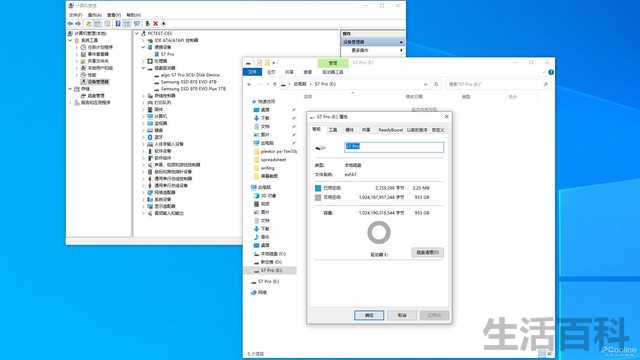Select S7 Pro under portable devices
This screenshot has height=360, width=640.
pyautogui.click(x=167, y=54)
